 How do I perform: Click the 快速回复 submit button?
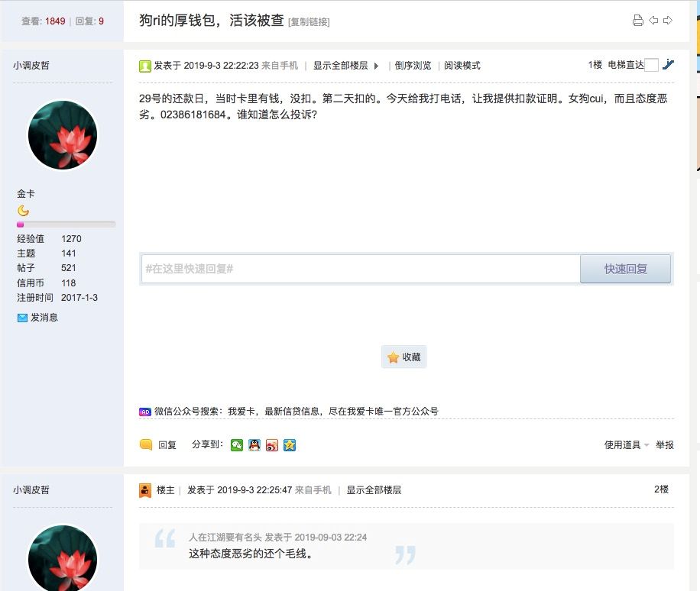625,269
